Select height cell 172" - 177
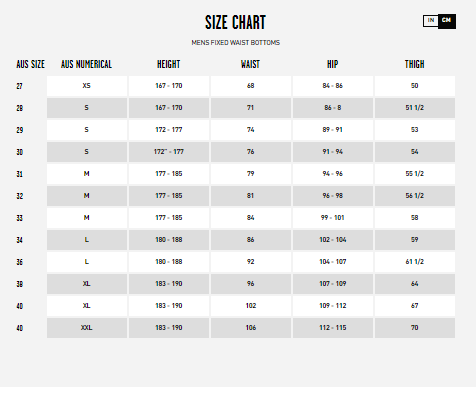Image resolution: width=476 pixels, height=396 pixels. [169, 152]
